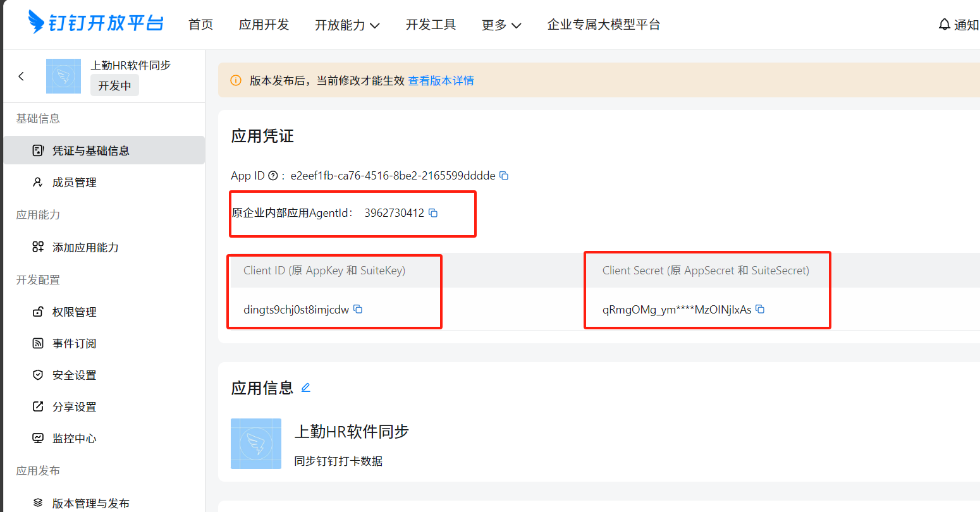Click the 权限管理 lock icon
The image size is (980, 512).
(x=38, y=312)
